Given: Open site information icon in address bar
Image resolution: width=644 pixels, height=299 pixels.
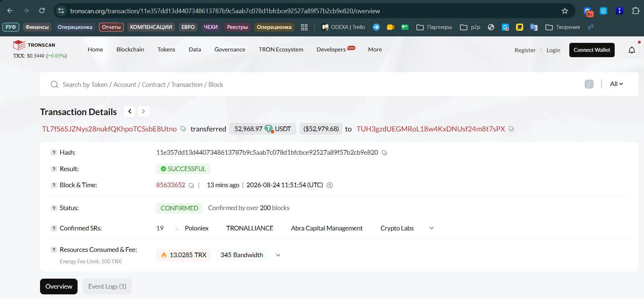Looking at the screenshot, I should coord(61,11).
